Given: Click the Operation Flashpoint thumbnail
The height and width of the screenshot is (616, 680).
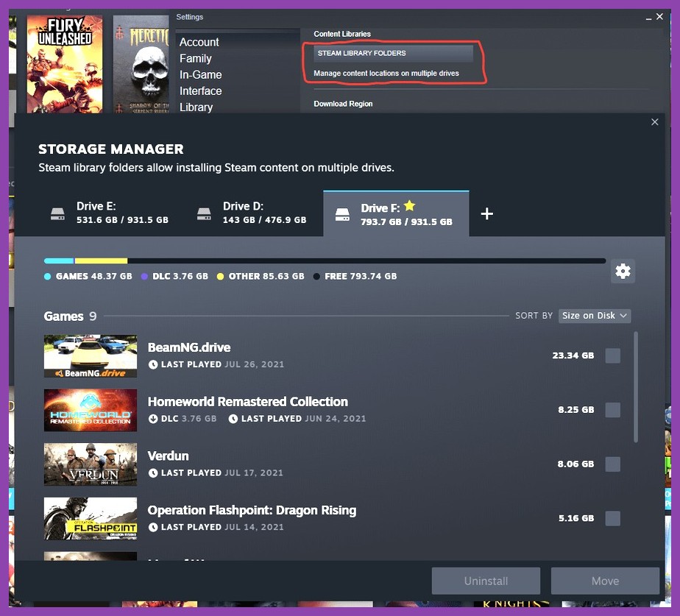Looking at the screenshot, I should click(91, 518).
